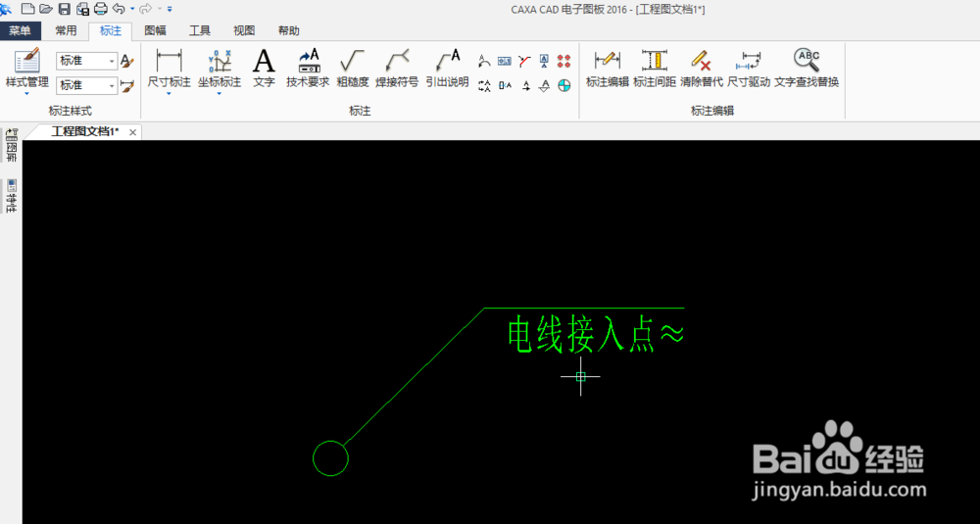Create a new document from quick access toolbar
This screenshot has height=524, width=980.
tap(27, 9)
